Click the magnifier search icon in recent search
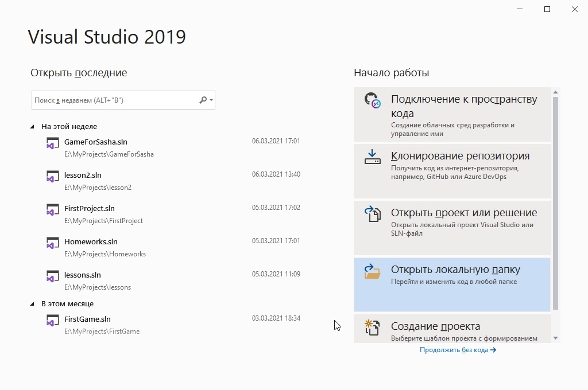The height and width of the screenshot is (390, 588). pos(203,100)
